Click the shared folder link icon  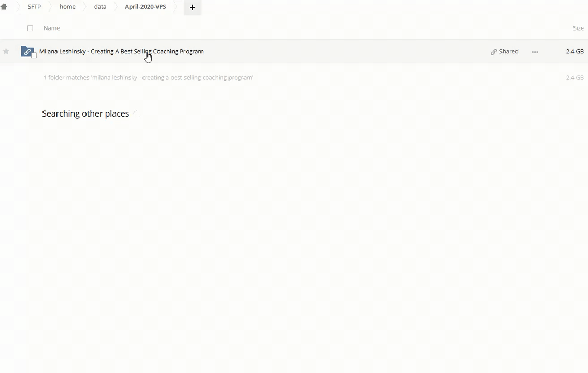coord(27,51)
